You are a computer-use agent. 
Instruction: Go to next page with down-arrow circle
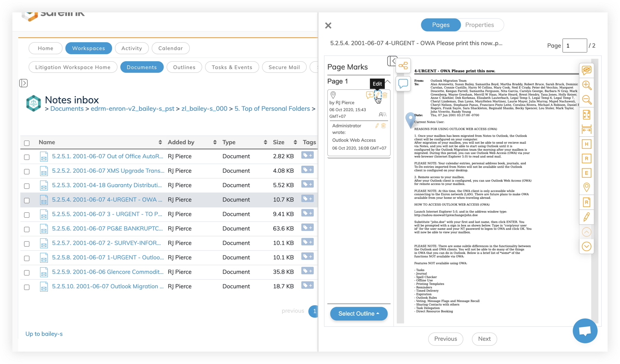pos(587,247)
